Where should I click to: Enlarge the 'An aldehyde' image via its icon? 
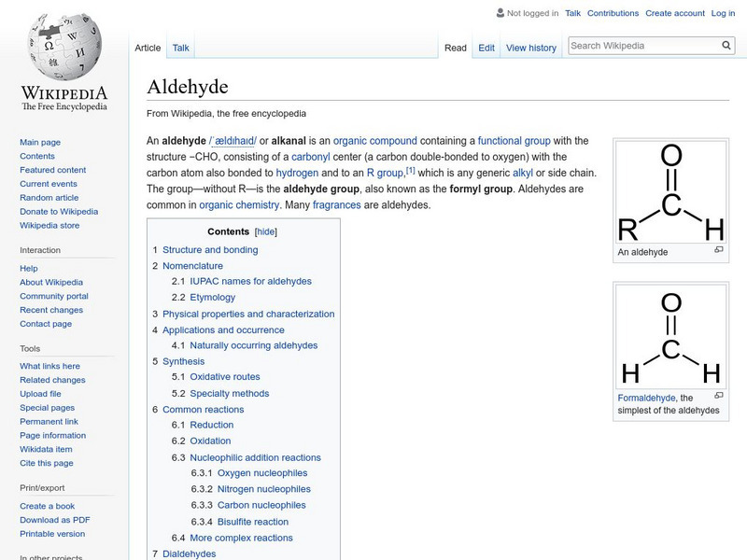(x=719, y=249)
